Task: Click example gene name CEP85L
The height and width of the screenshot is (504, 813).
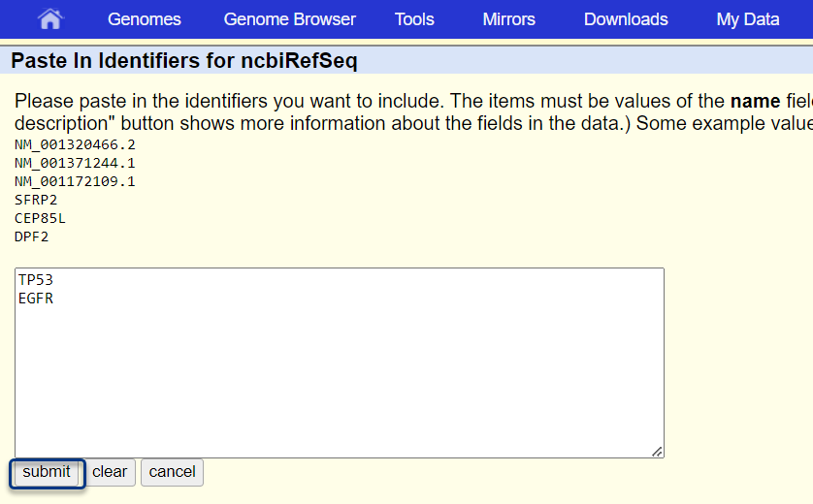Action: [x=40, y=218]
